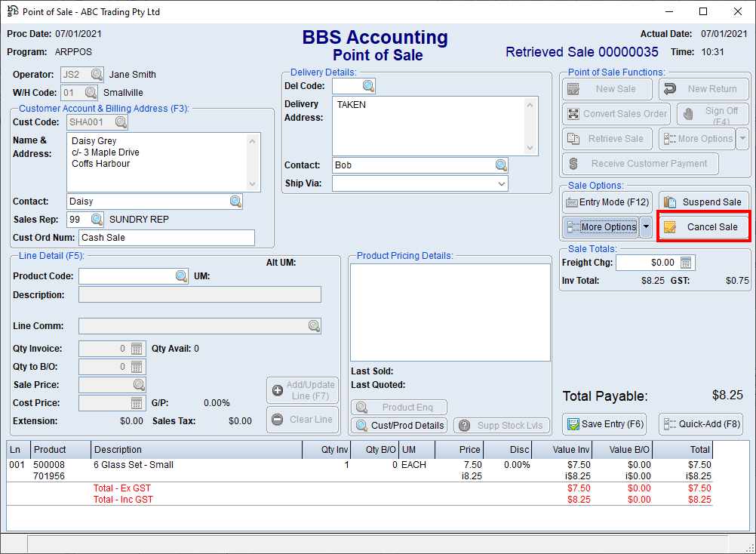This screenshot has width=756, height=554.
Task: Click into the Cust Ord Num field
Action: (x=166, y=238)
